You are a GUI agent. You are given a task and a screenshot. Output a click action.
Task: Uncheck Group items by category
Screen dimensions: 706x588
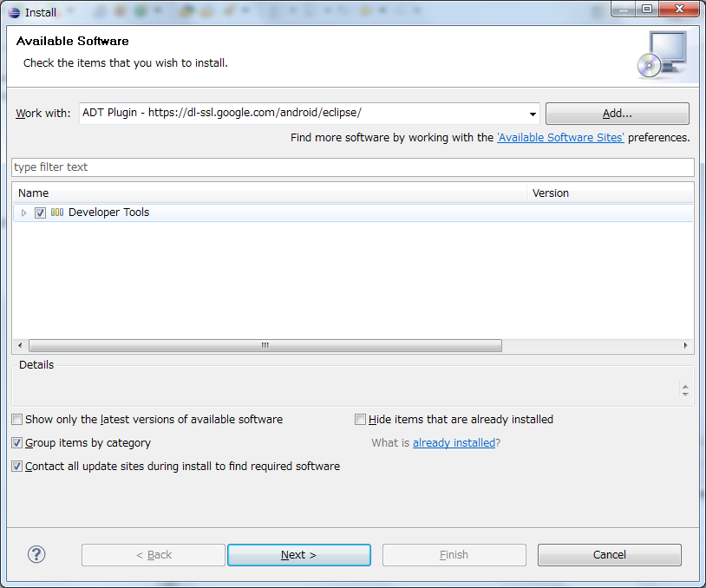(x=17, y=443)
